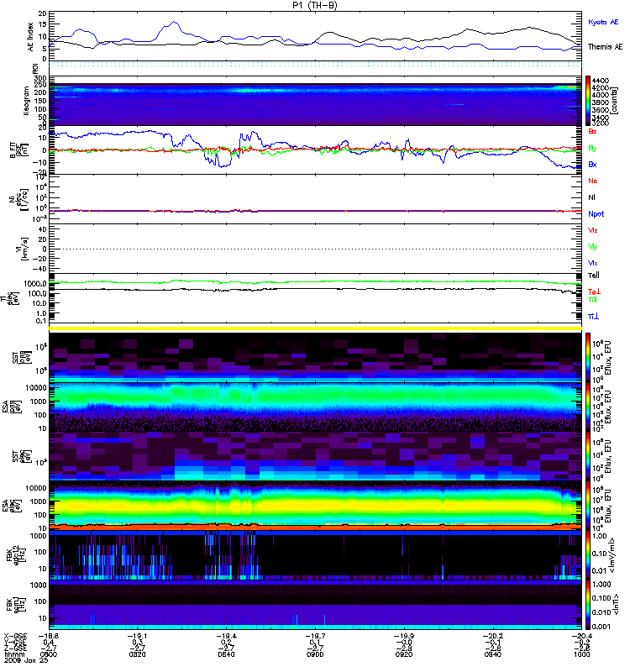Select the black 'Ni' legend label
Screen dimensions: 630x672
point(591,197)
